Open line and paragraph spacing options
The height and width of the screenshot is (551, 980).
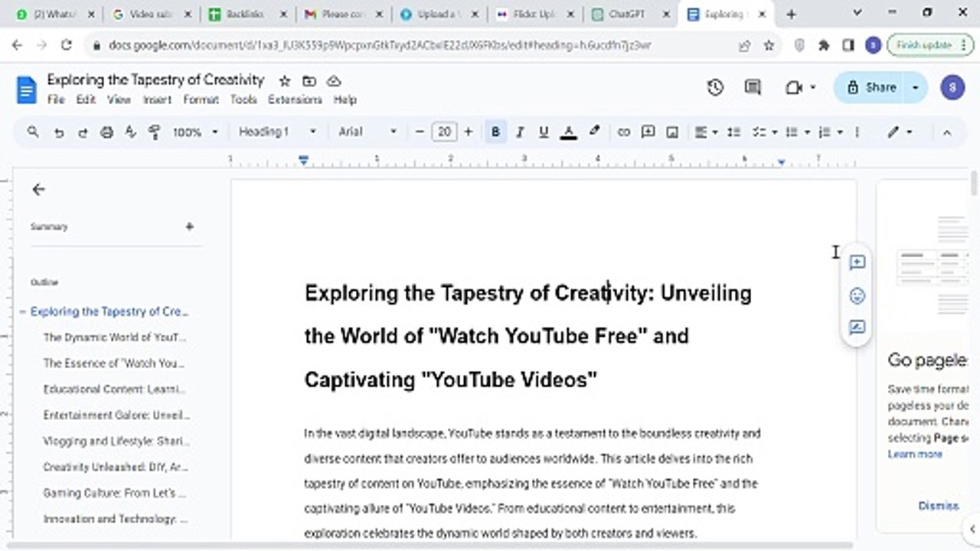pyautogui.click(x=733, y=132)
